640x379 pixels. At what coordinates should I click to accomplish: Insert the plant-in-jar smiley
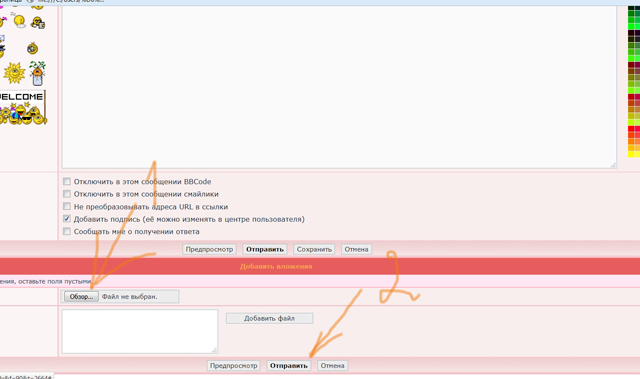[37, 73]
